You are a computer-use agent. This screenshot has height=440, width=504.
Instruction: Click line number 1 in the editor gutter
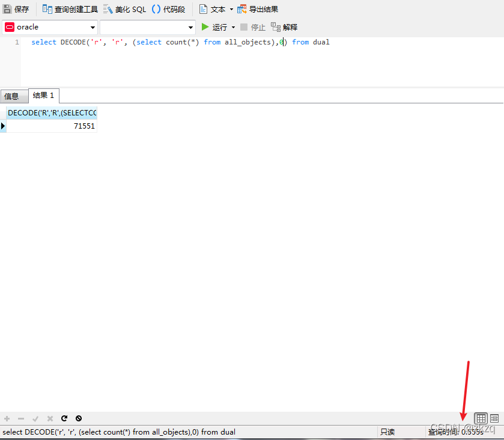17,42
